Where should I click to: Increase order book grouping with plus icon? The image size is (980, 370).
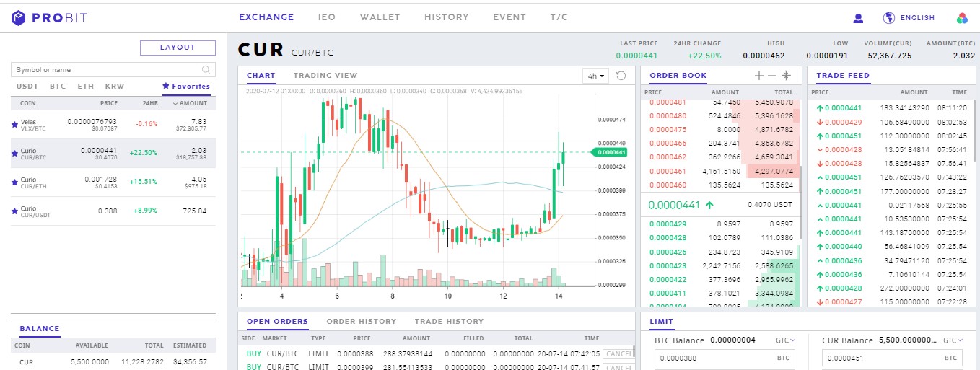(x=758, y=76)
